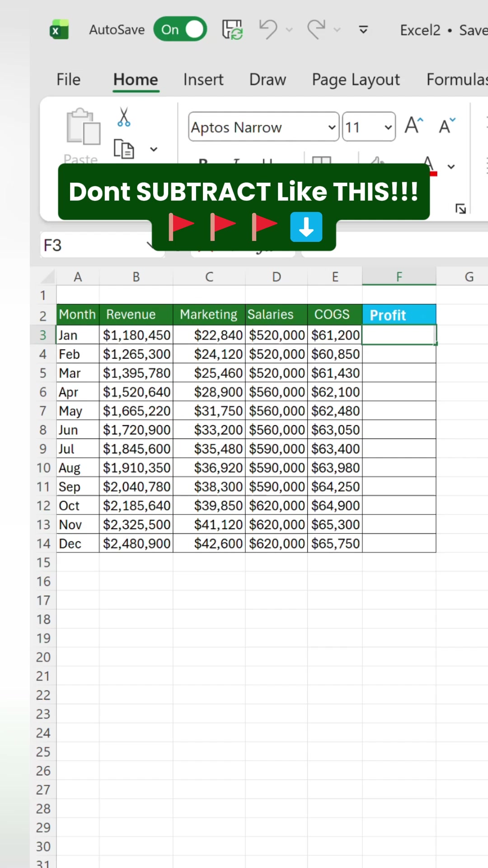The height and width of the screenshot is (868, 488).
Task: Undo the last action
Action: pos(268,29)
